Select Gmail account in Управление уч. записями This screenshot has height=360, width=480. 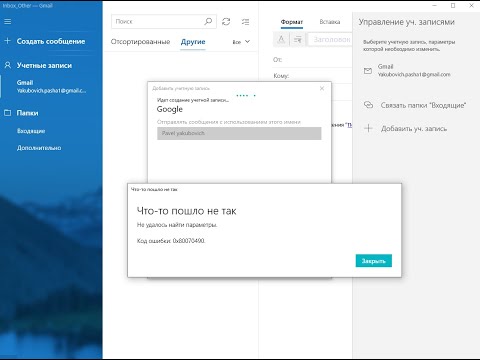(x=416, y=70)
